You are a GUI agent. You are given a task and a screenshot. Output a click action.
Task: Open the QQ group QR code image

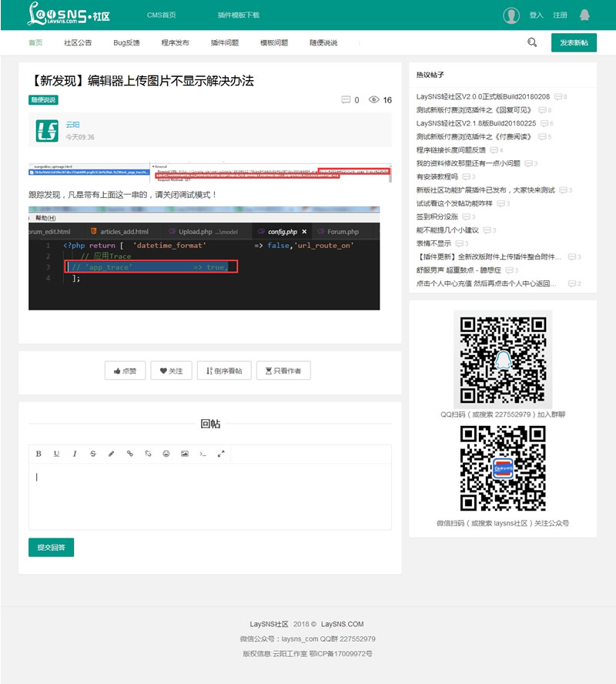point(503,360)
